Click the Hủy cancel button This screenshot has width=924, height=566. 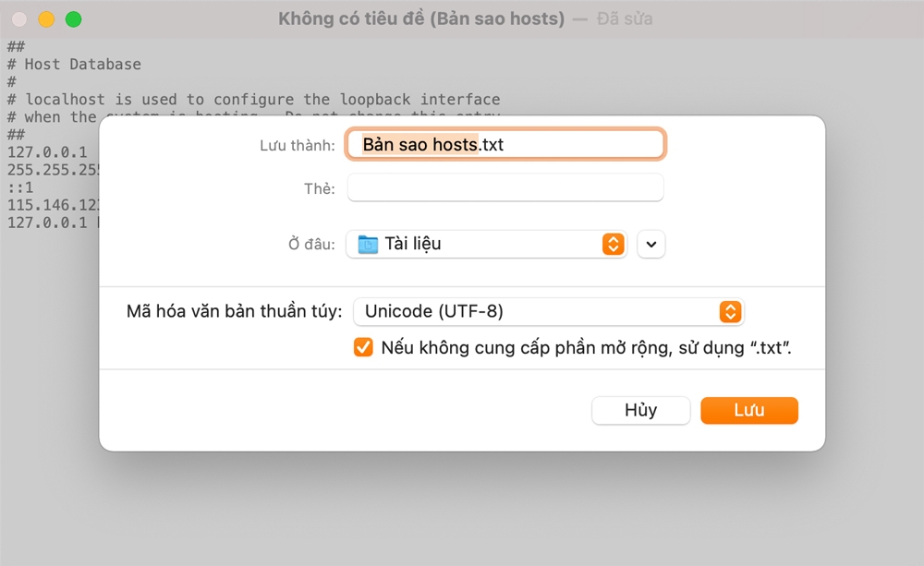(x=640, y=410)
